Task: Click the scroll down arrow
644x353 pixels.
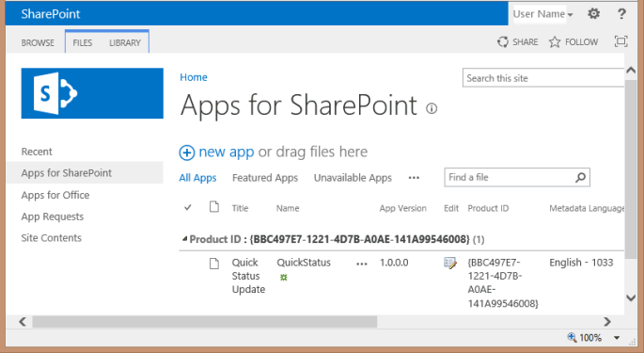Action: pos(631,297)
